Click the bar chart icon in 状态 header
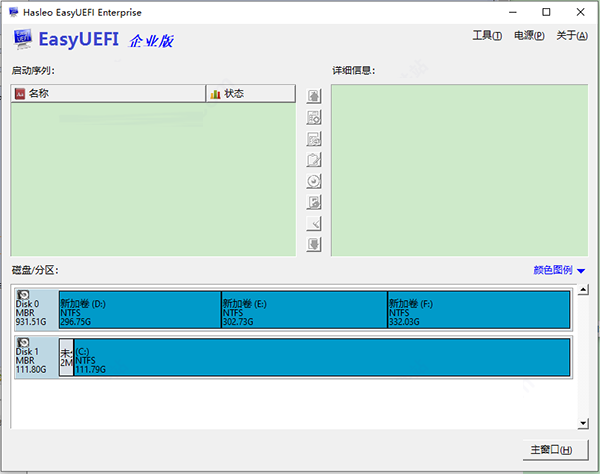This screenshot has height=474, width=600. [215, 94]
